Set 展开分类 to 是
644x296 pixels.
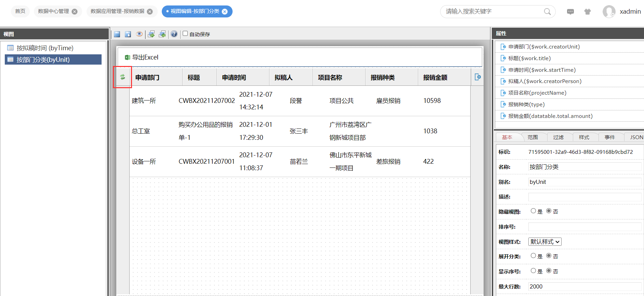533,256
